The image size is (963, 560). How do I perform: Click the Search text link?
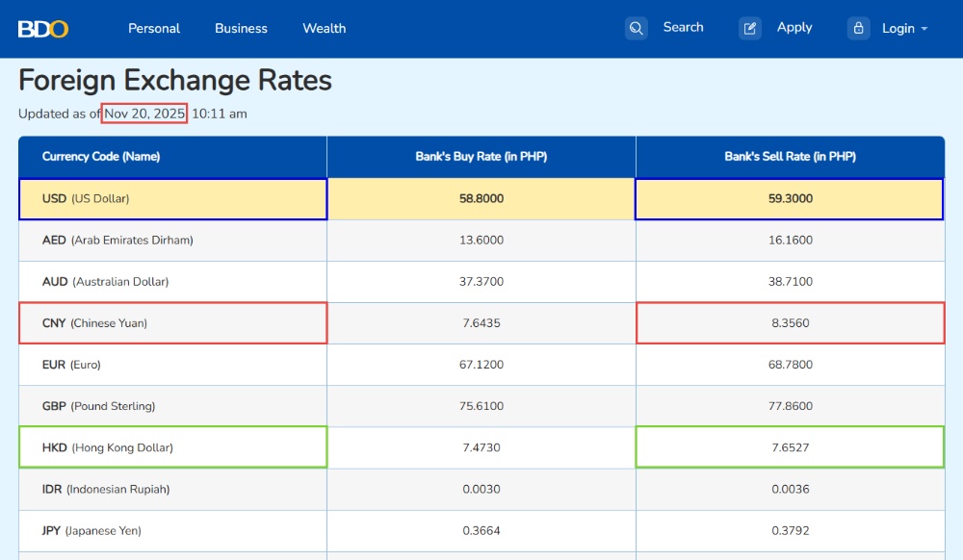click(683, 28)
